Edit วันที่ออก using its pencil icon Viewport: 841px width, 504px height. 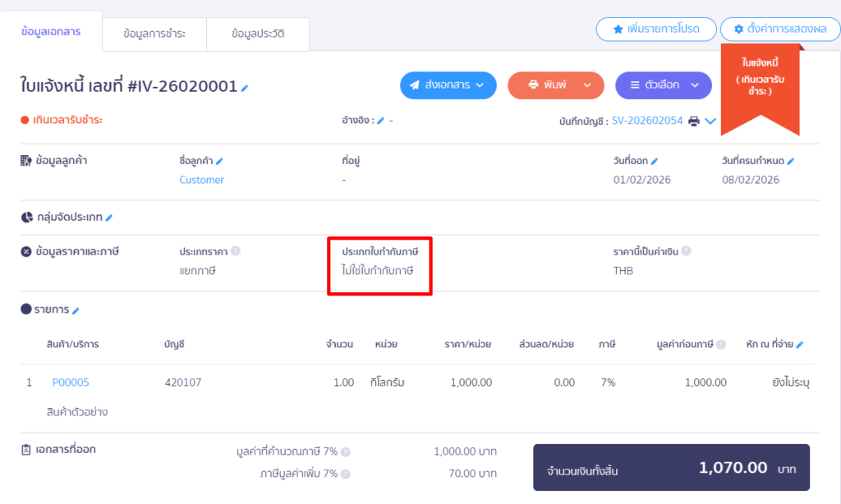click(x=655, y=158)
